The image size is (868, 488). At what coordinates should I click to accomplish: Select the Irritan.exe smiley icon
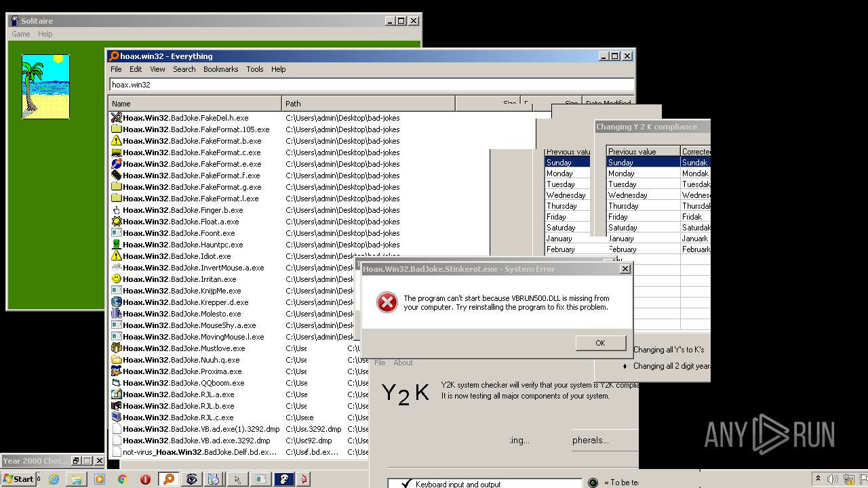[x=117, y=279]
